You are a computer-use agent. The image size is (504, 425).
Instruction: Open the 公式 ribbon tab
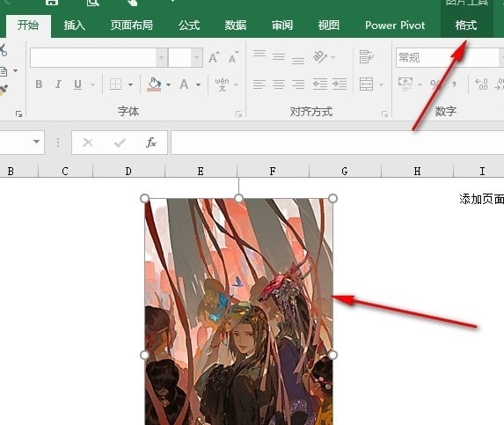(x=189, y=25)
